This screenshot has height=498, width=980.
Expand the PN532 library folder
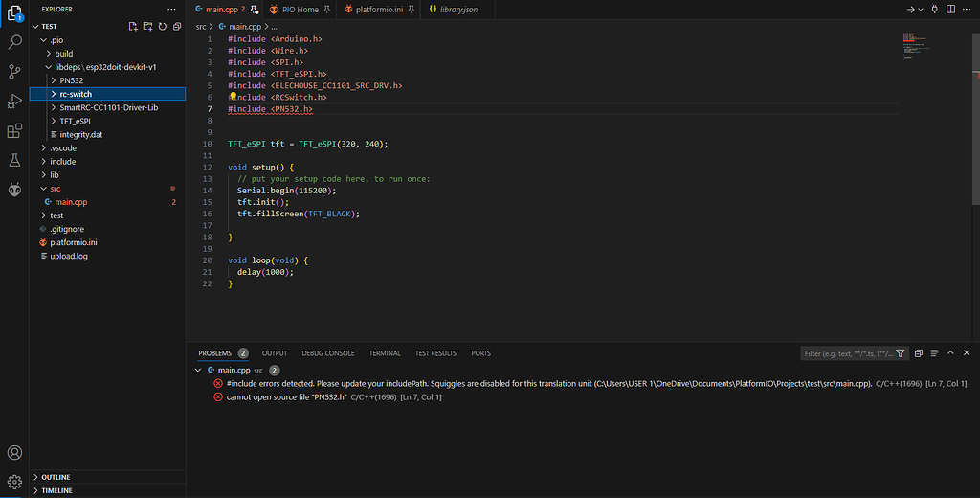click(72, 80)
